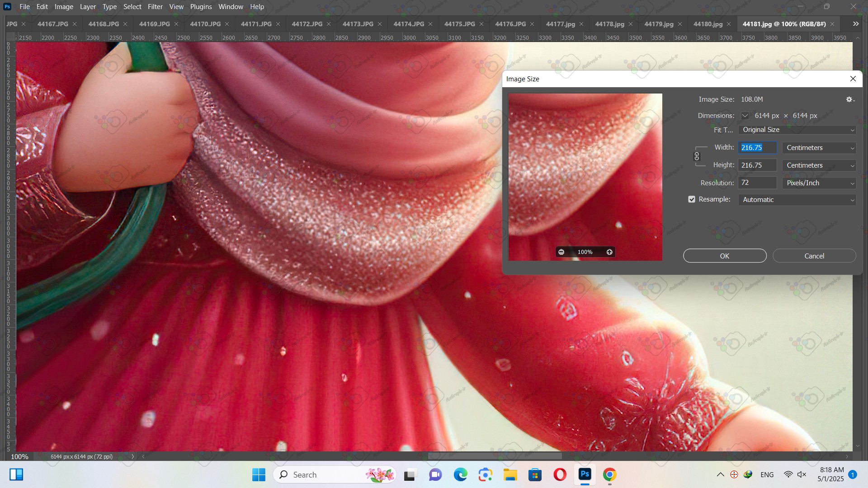Image resolution: width=868 pixels, height=488 pixels.
Task: Open the File menu
Action: point(25,7)
